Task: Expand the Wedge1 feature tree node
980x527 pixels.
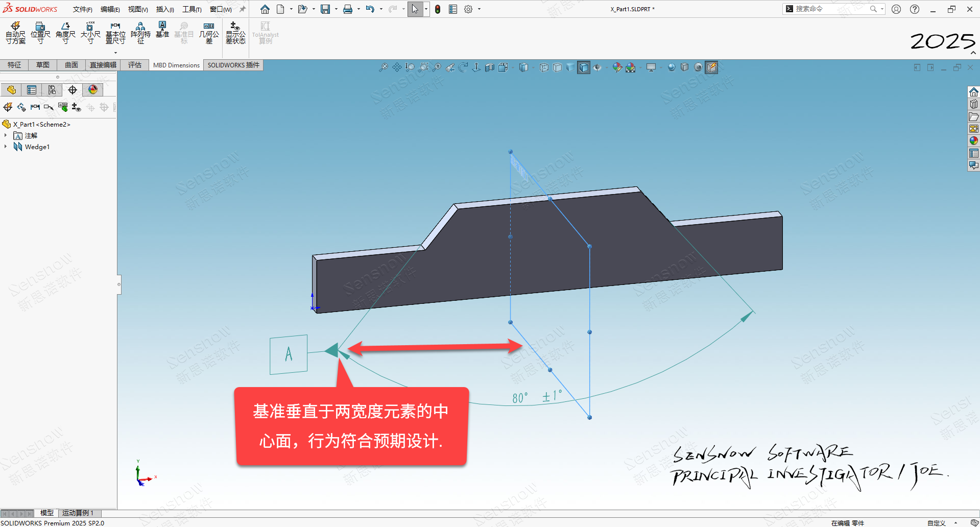Action: [x=6, y=147]
